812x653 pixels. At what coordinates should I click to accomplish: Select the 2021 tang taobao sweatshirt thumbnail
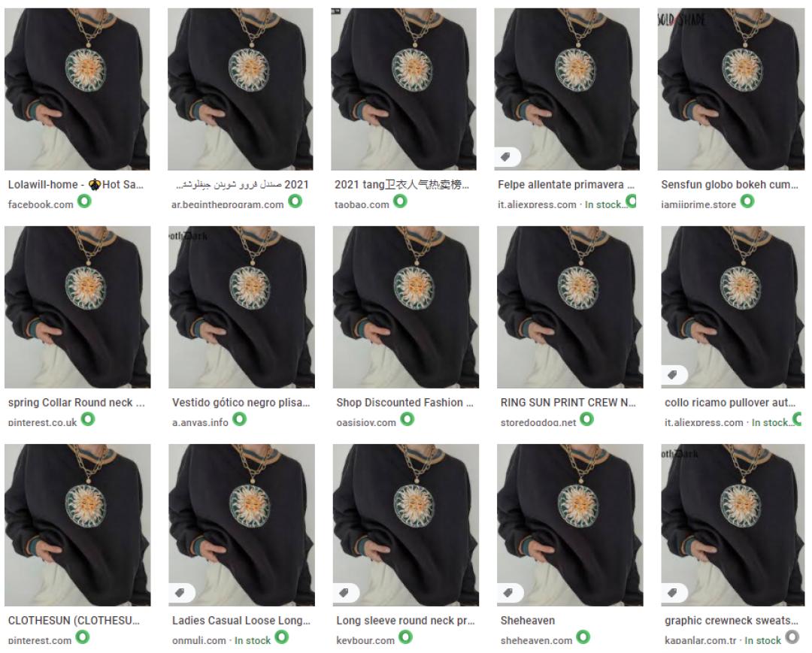point(404,89)
